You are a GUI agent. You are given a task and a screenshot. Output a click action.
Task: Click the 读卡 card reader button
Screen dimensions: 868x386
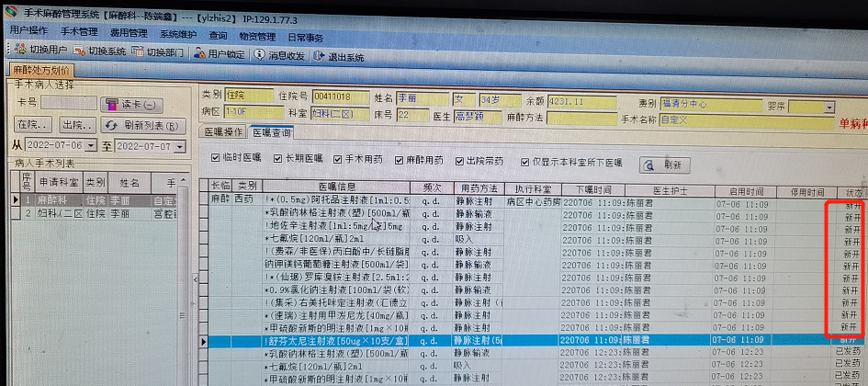(x=131, y=105)
